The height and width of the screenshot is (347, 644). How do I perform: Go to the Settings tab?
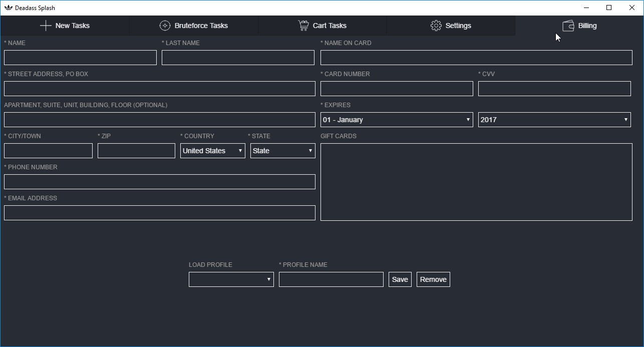tap(451, 26)
